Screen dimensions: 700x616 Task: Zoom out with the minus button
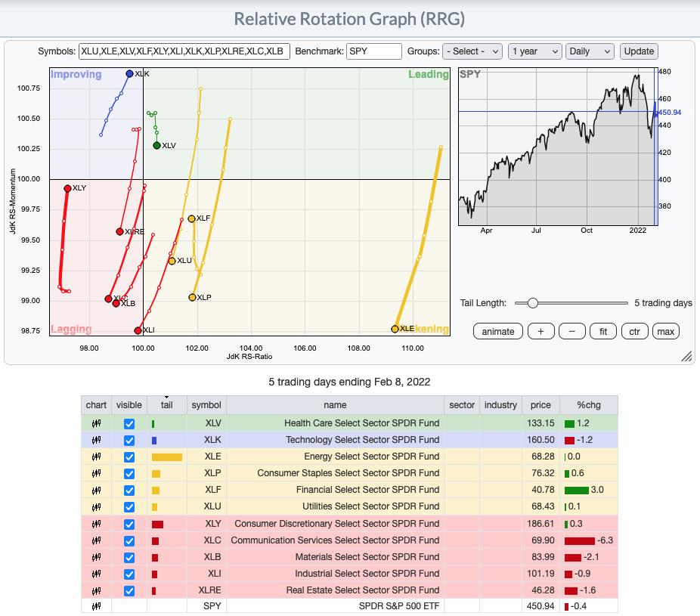tap(572, 331)
